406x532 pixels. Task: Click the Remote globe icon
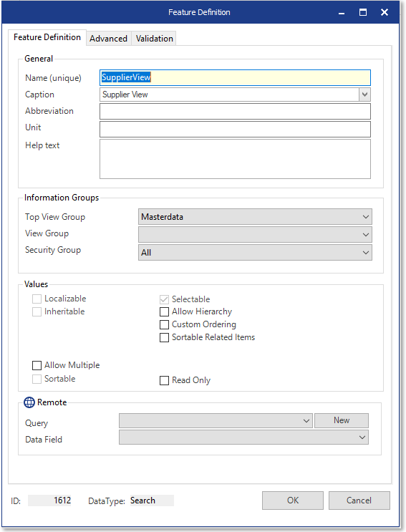coord(29,402)
